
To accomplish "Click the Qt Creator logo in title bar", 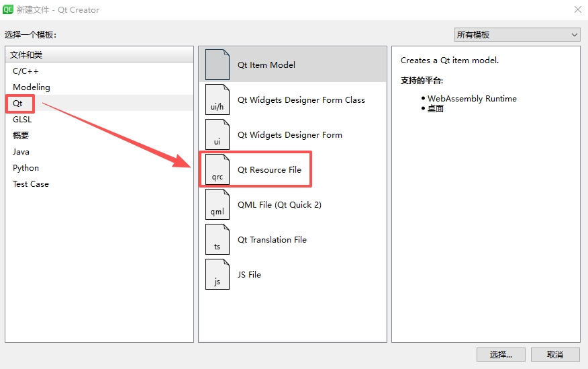I will pyautogui.click(x=8, y=9).
